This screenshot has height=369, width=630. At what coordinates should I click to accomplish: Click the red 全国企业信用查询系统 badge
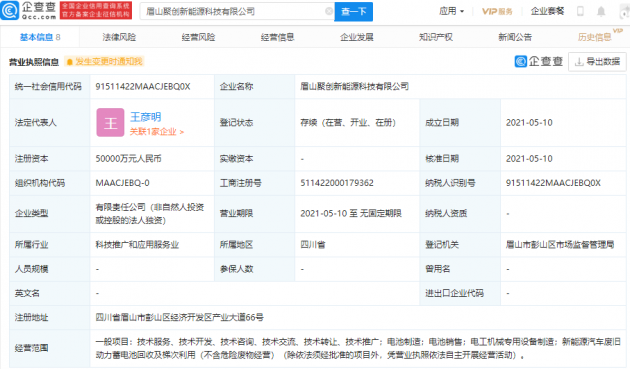click(96, 11)
